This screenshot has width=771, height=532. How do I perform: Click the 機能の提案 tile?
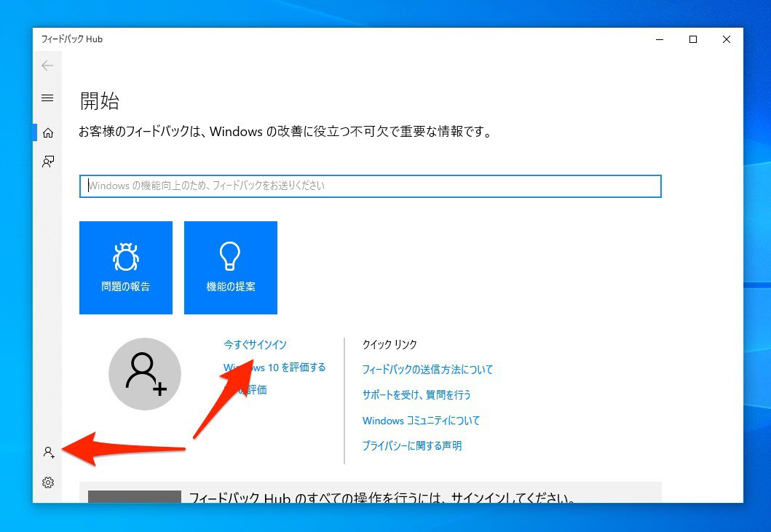click(231, 268)
